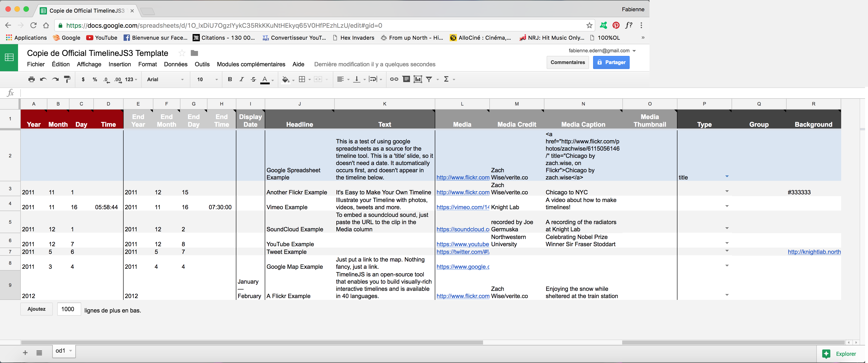
Task: Click the print icon
Action: 31,79
